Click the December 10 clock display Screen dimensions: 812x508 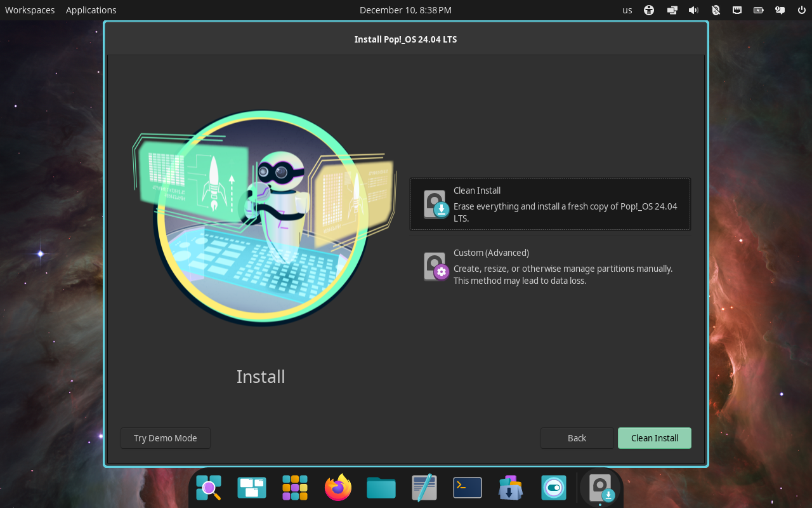click(x=405, y=10)
